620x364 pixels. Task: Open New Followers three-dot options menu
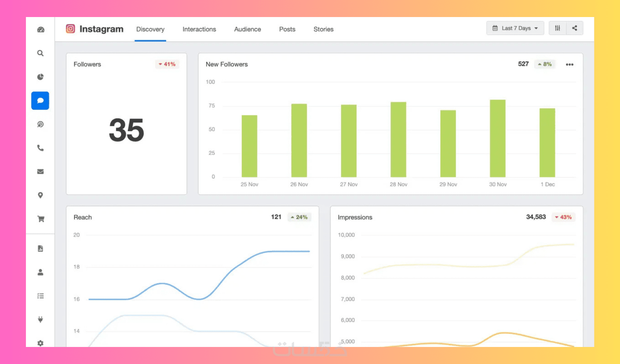[x=569, y=64]
